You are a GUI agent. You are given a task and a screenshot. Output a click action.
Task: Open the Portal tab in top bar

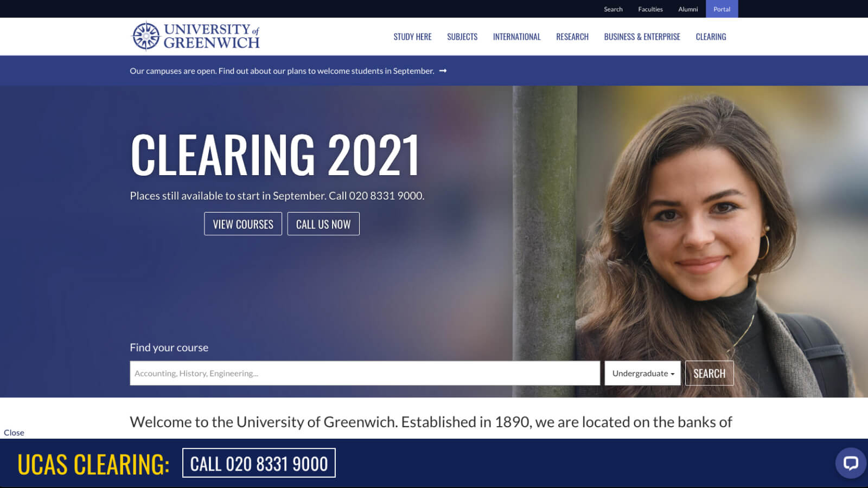[722, 9]
